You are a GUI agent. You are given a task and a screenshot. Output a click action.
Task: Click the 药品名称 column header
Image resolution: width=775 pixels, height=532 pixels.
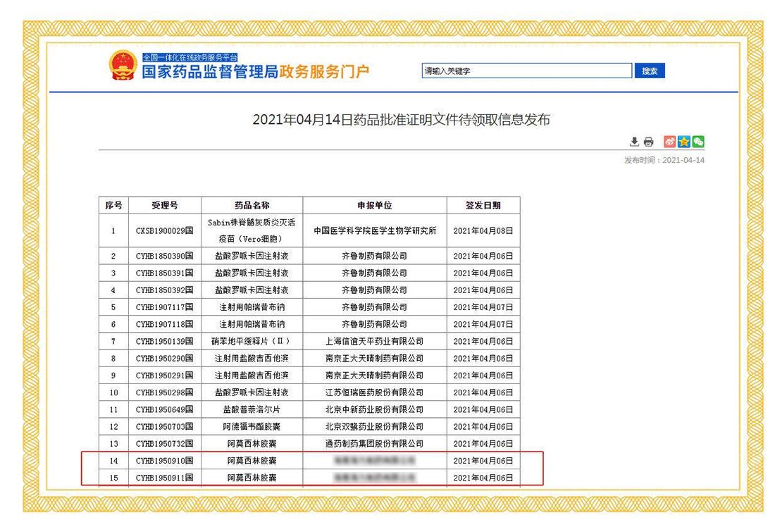tap(252, 205)
